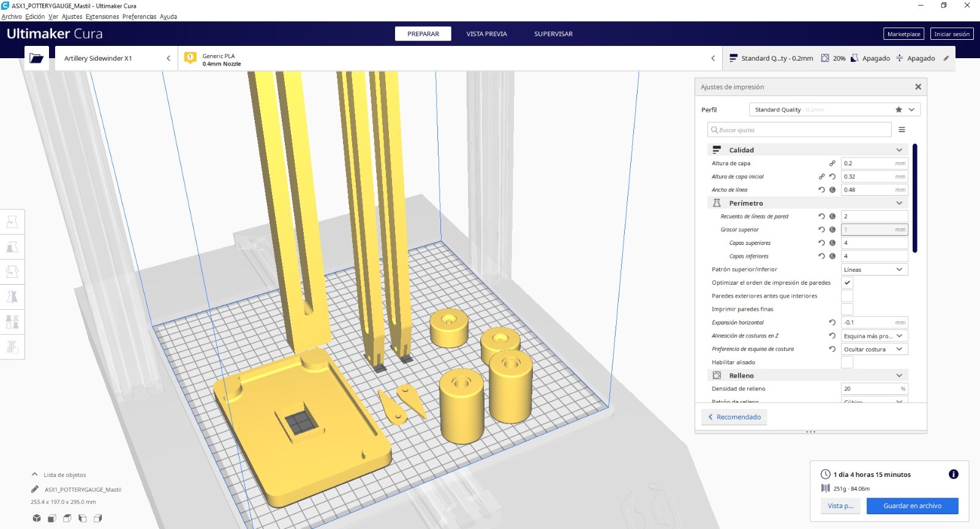The height and width of the screenshot is (529, 980).
Task: Focus the Buscar ajustes search field
Action: (799, 130)
